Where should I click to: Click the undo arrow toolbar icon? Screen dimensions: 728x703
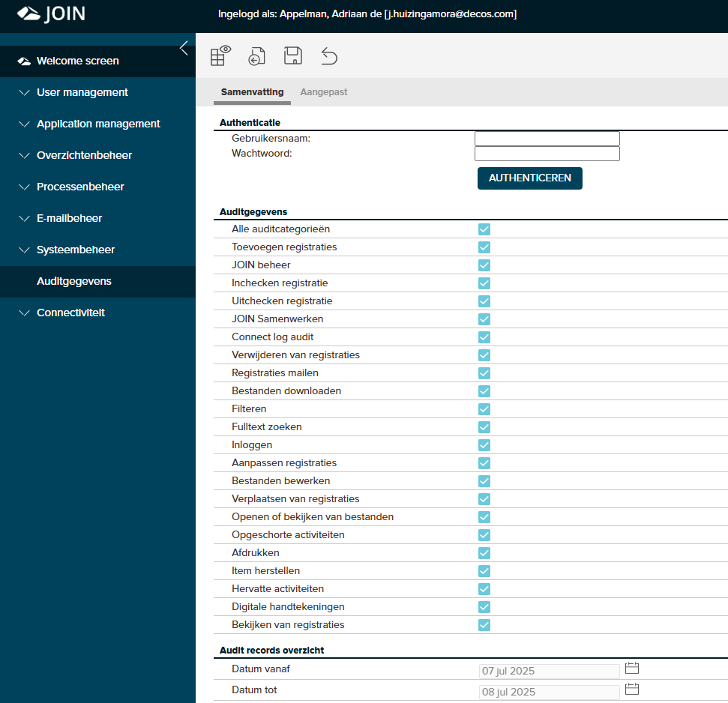[329, 56]
